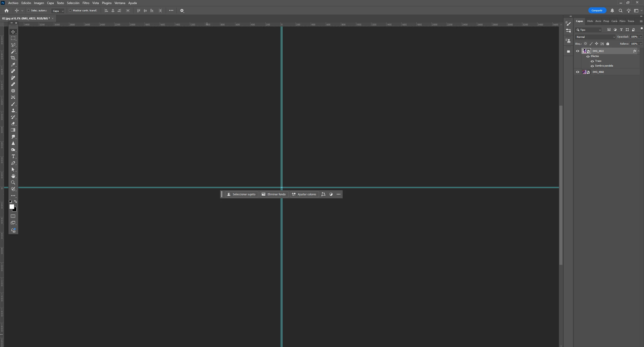Image resolution: width=644 pixels, height=347 pixels.
Task: Select the Horizontal Type tool
Action: [13, 156]
